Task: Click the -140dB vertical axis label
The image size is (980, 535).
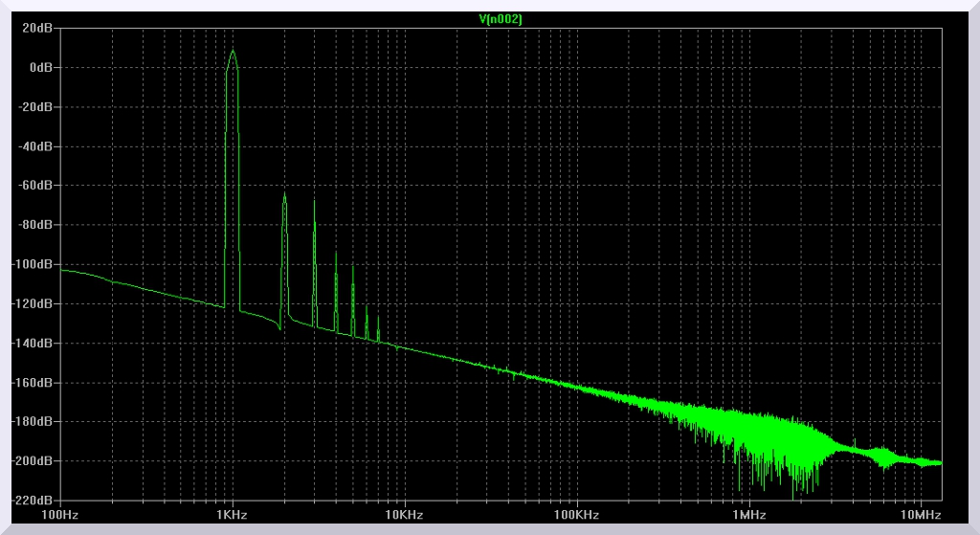Action: 34,343
